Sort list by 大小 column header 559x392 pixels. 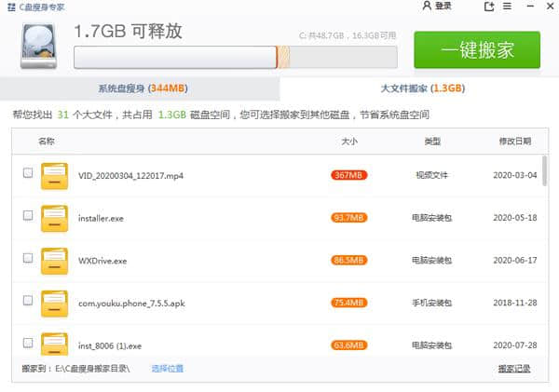pyautogui.click(x=349, y=142)
